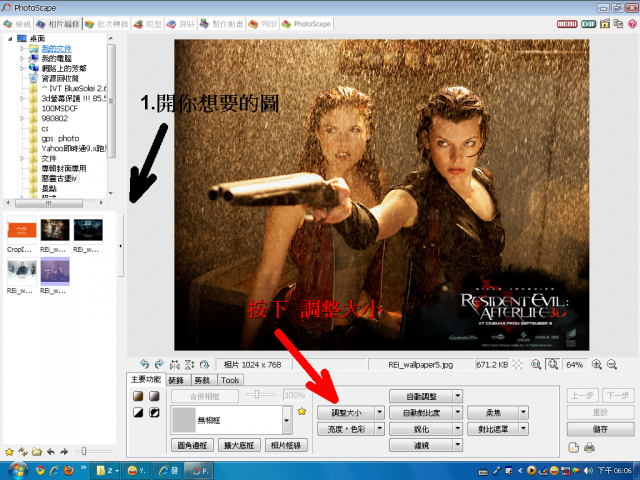Zoom out with the minus magnifier

click(x=611, y=364)
